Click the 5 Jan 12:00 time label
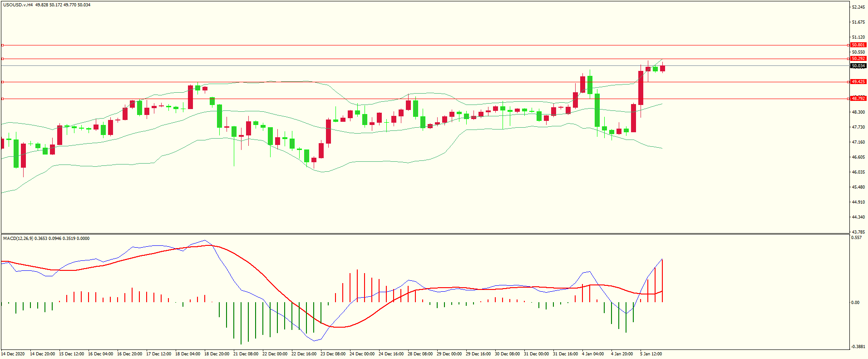868x359 pixels. tap(651, 354)
